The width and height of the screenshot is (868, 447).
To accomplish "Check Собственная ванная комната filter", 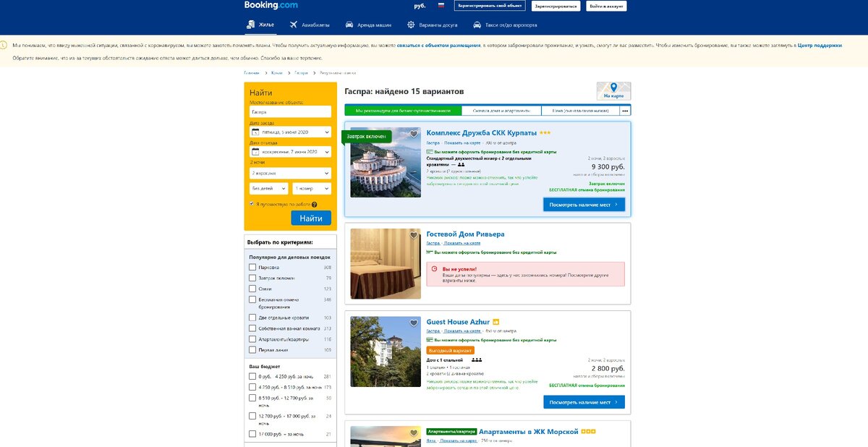I will coord(252,328).
